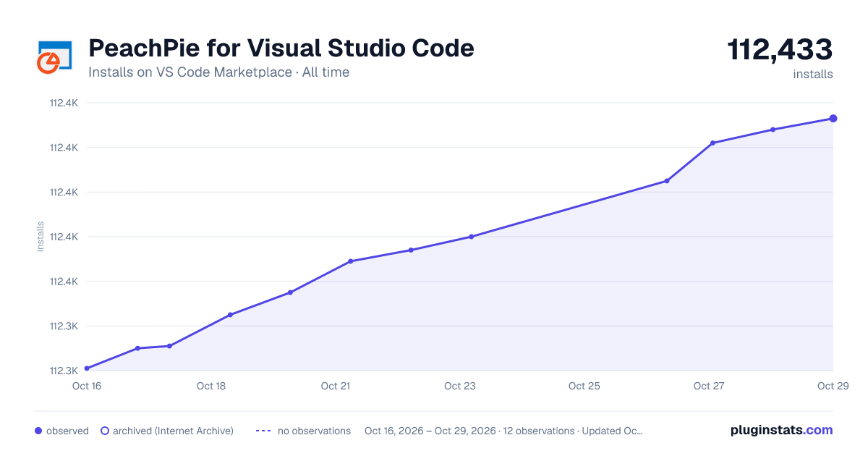
Task: Click the Oct 29 x-axis label
Action: pos(832,387)
